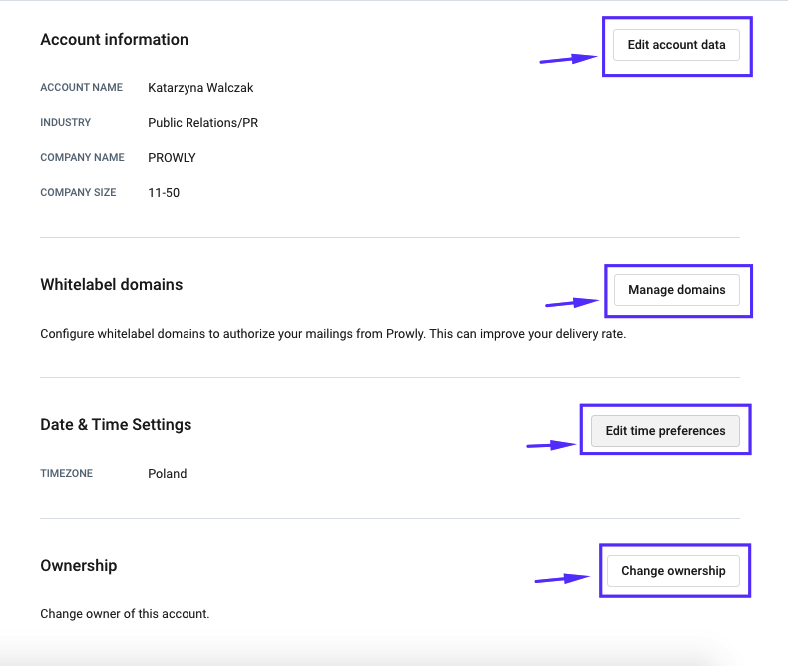Image resolution: width=788 pixels, height=666 pixels.
Task: Click the ACCOUNT NAME field label
Action: tap(81, 87)
